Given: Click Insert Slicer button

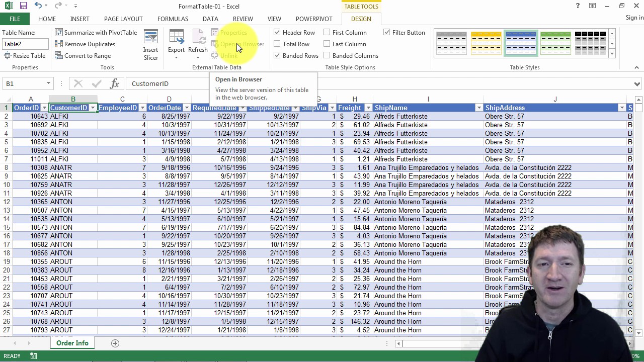Looking at the screenshot, I should coord(150,45).
